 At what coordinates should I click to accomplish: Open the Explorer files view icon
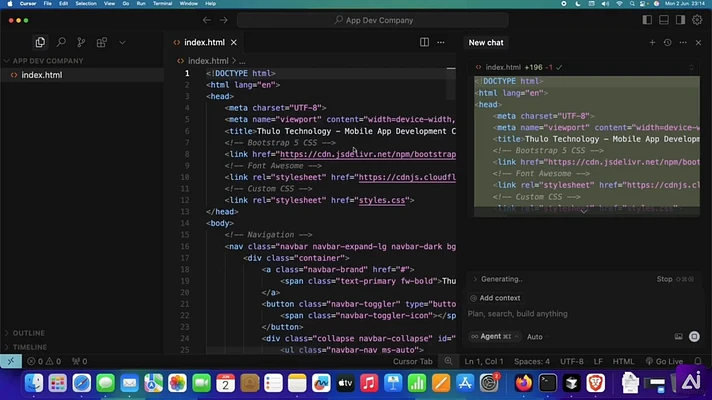(x=40, y=42)
